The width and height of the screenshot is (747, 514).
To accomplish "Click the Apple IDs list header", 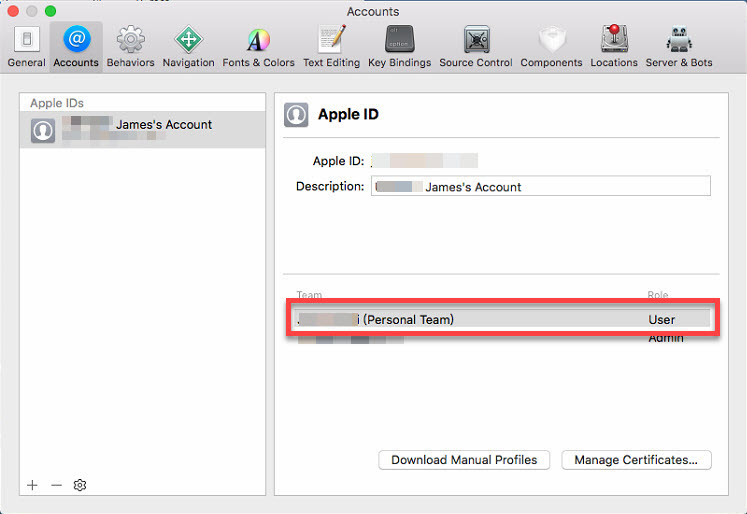I will pyautogui.click(x=57, y=103).
